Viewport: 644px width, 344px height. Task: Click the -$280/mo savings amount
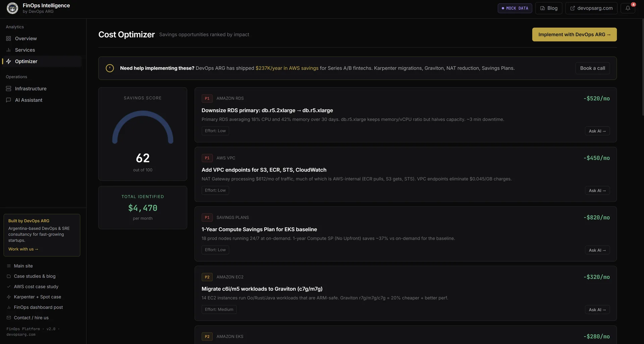597,337
